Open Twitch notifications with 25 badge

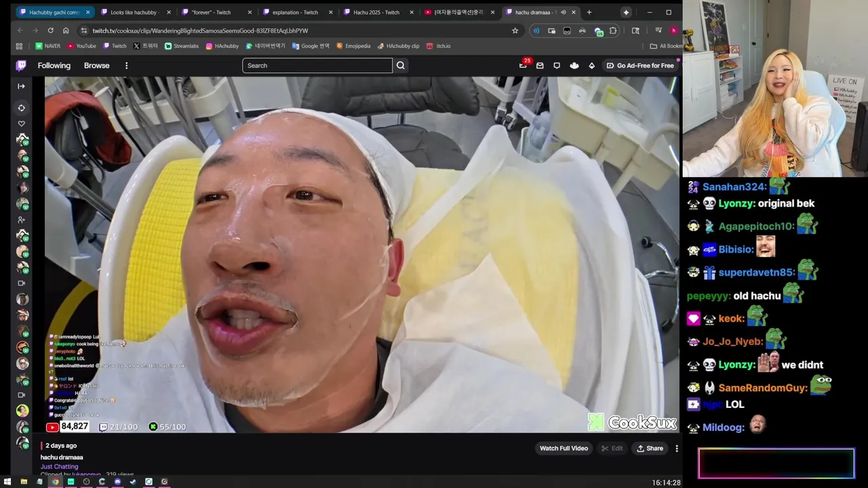tap(523, 66)
